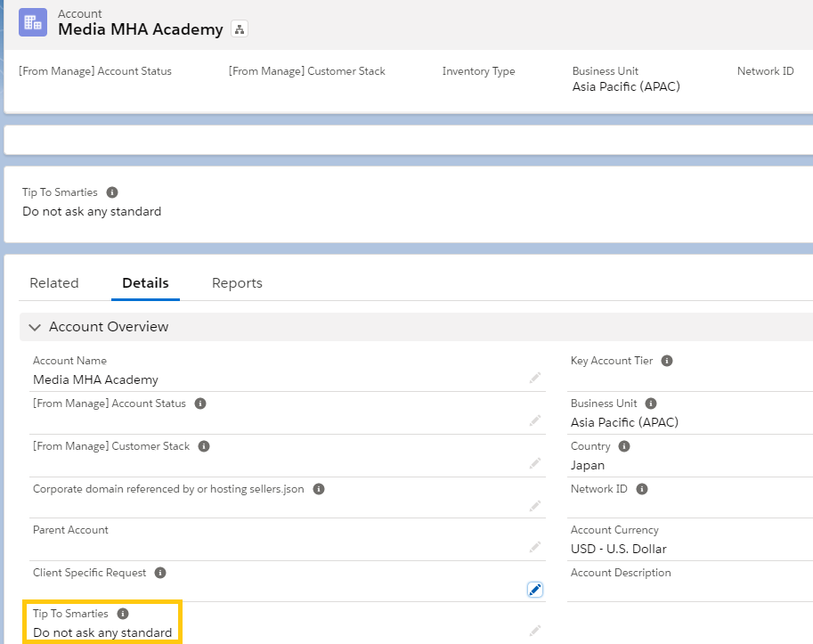Click info icon by Business Unit in details
This screenshot has width=813, height=644.
651,404
